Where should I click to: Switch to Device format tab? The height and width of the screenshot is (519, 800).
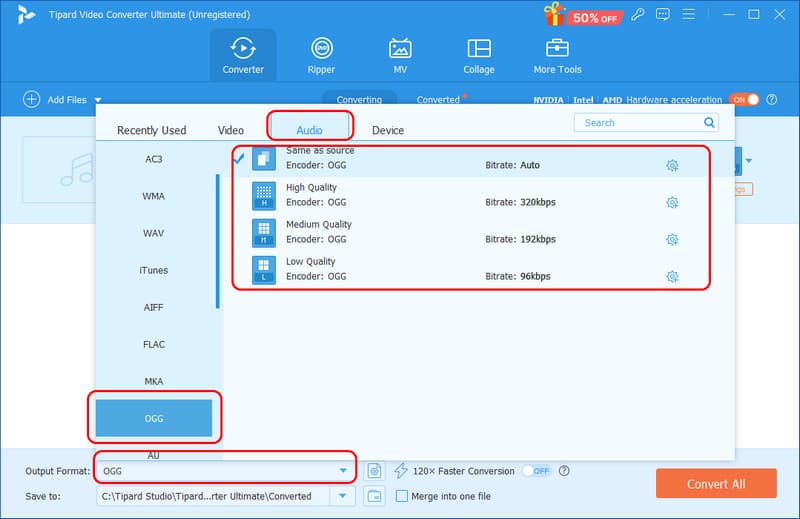[388, 130]
